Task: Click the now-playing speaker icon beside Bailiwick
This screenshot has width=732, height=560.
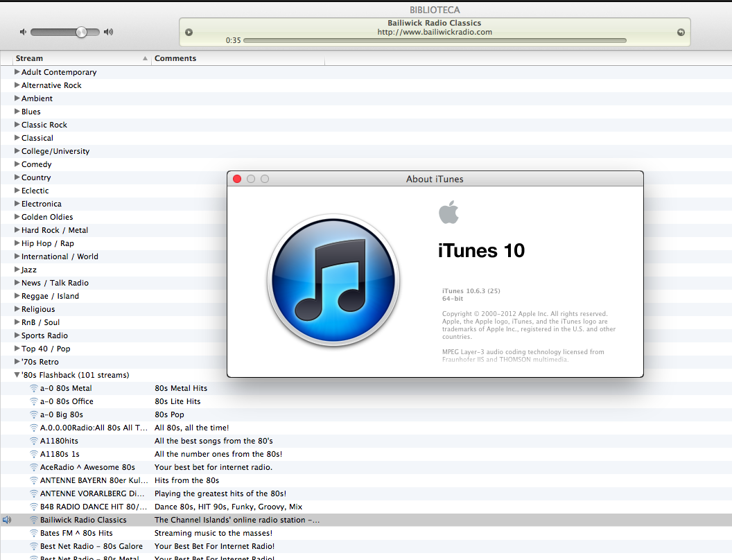Action: (6, 520)
